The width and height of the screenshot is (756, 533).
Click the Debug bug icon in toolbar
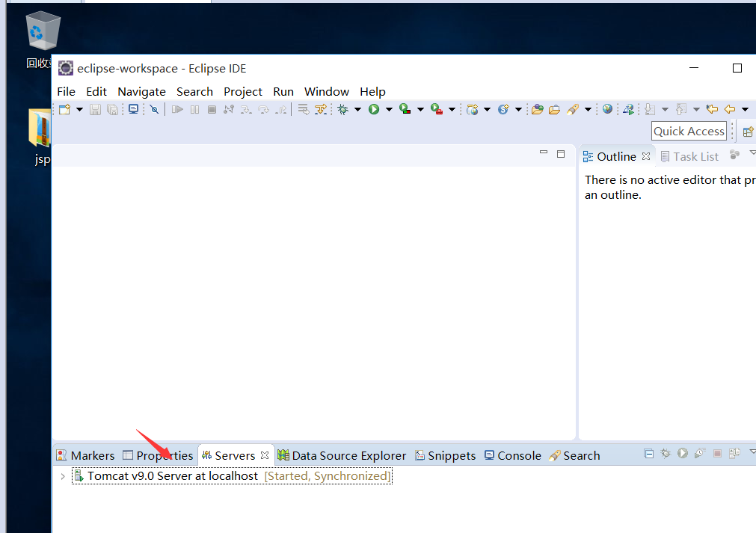pos(342,109)
